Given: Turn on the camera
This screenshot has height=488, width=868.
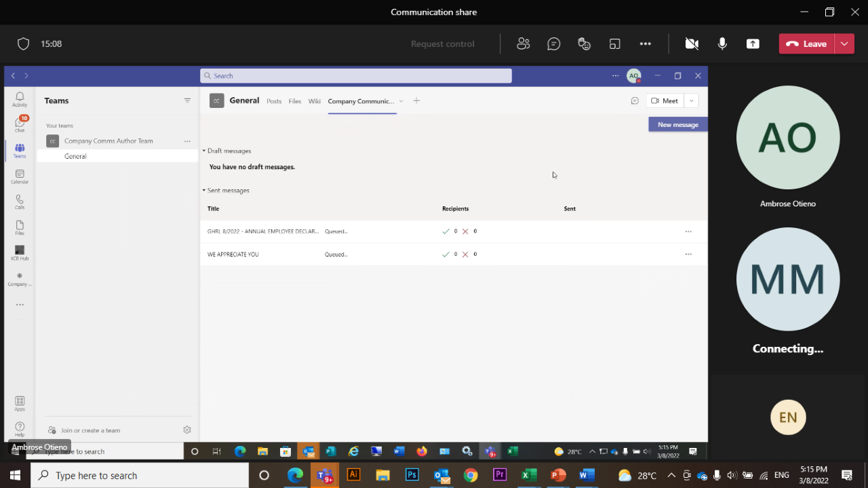Looking at the screenshot, I should [692, 43].
